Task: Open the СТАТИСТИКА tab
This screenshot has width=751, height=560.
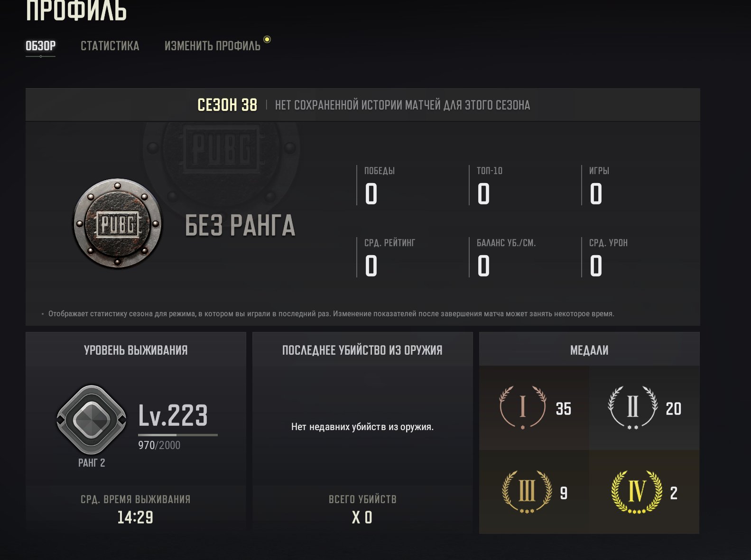Action: (110, 46)
